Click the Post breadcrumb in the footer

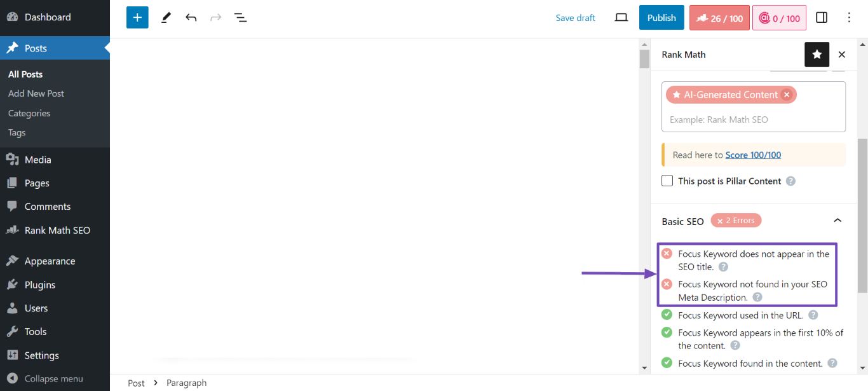point(136,383)
